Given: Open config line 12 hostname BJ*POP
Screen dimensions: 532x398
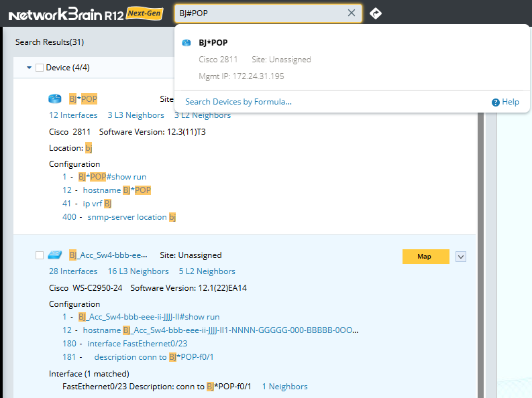Looking at the screenshot, I should (117, 190).
